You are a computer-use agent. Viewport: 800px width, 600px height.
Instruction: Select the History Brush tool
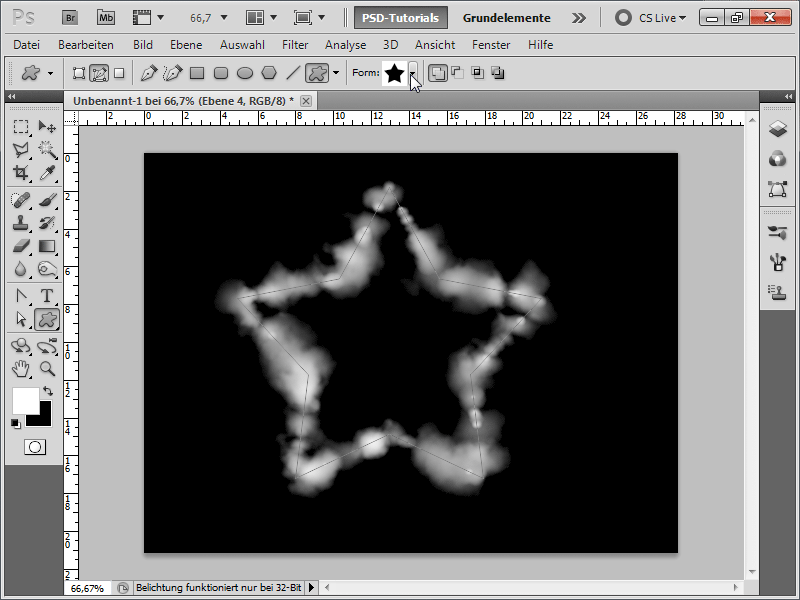coord(47,223)
